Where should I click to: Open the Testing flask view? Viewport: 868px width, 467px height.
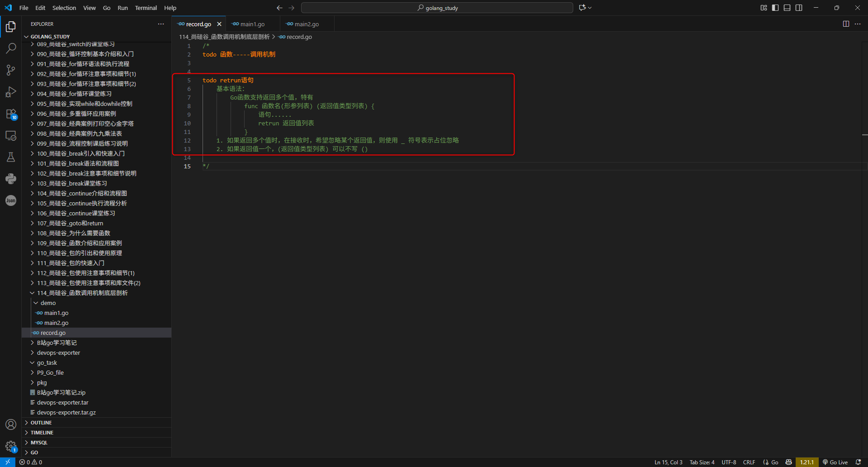point(11,157)
